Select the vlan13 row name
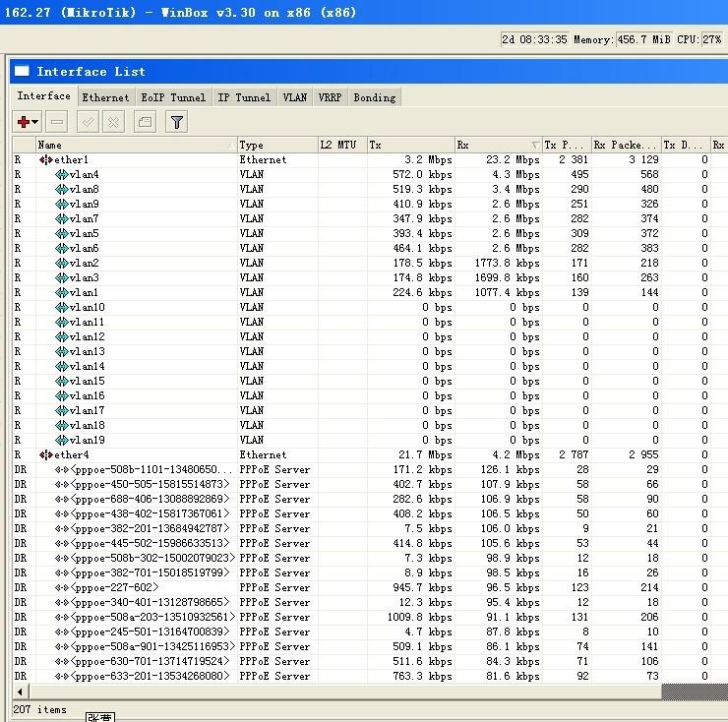 [x=87, y=351]
